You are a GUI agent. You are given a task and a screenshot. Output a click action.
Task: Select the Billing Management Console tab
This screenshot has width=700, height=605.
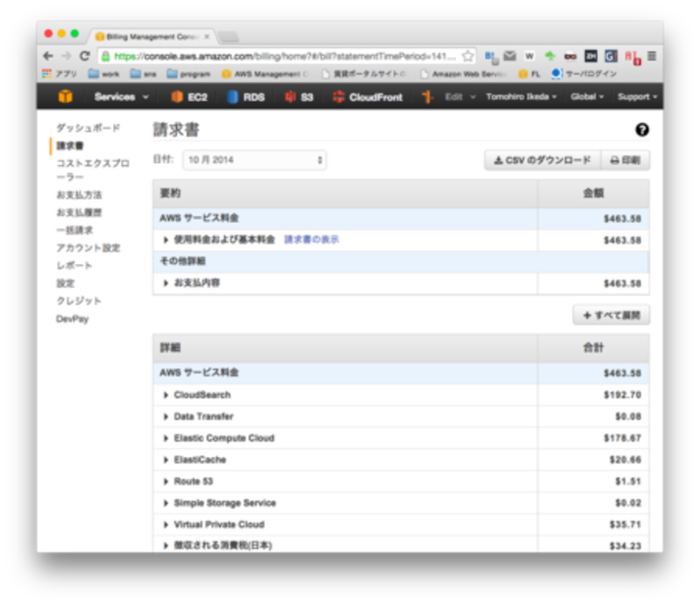[152, 37]
